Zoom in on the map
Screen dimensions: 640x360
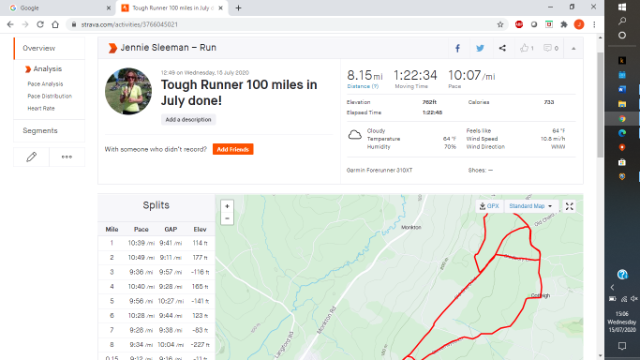point(227,206)
